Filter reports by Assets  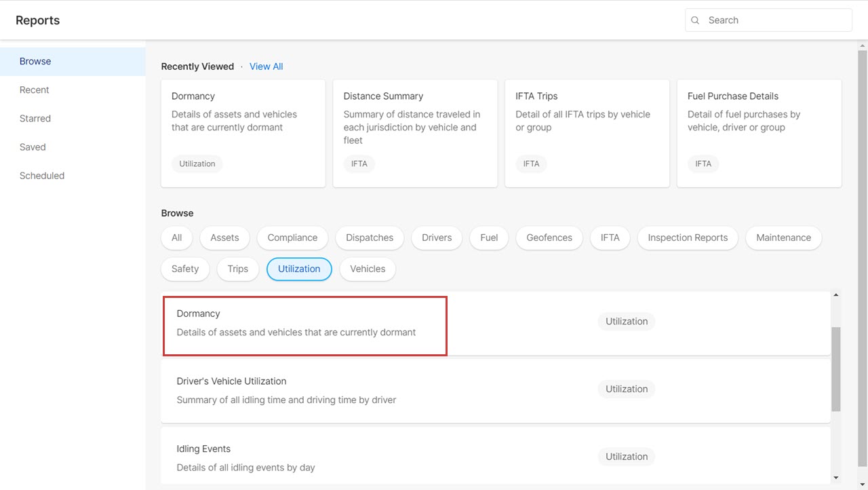[x=224, y=238]
